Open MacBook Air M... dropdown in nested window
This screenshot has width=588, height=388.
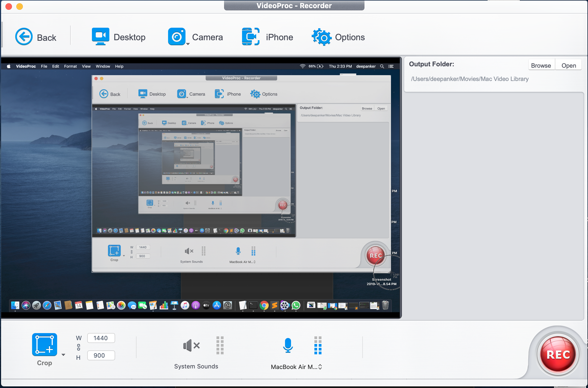(242, 262)
